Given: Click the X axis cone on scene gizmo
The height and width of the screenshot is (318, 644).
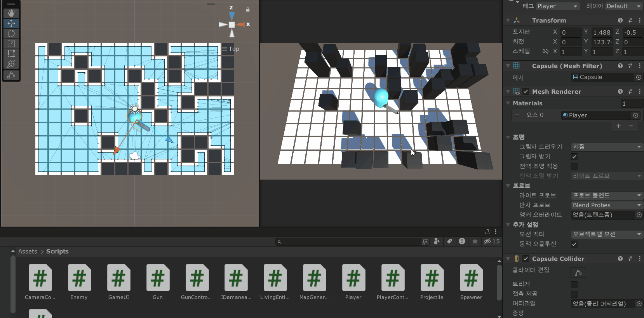Looking at the screenshot, I should [x=241, y=24].
